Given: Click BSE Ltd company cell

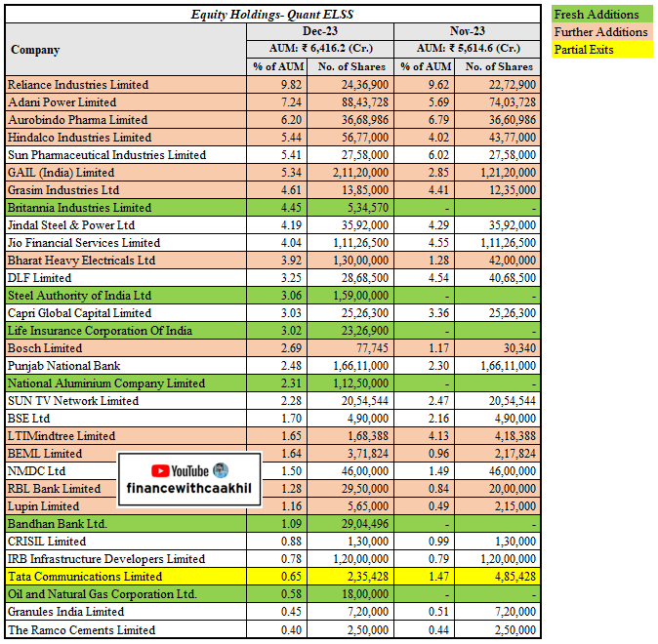Looking at the screenshot, I should [x=126, y=419].
